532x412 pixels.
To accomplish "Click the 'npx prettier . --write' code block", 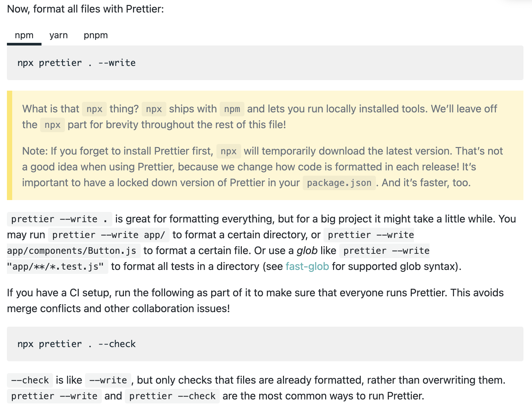I will [x=76, y=63].
